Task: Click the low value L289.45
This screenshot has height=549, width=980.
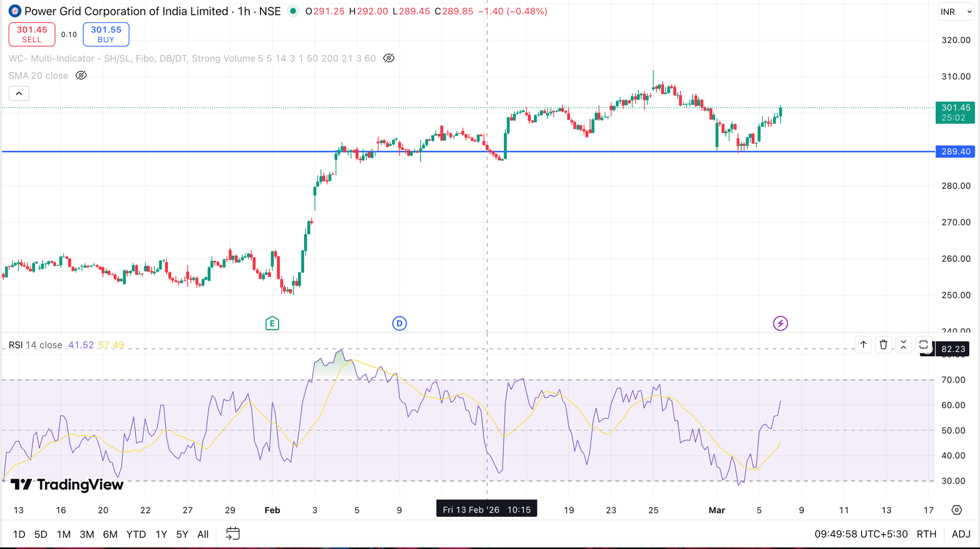Action: pyautogui.click(x=411, y=11)
